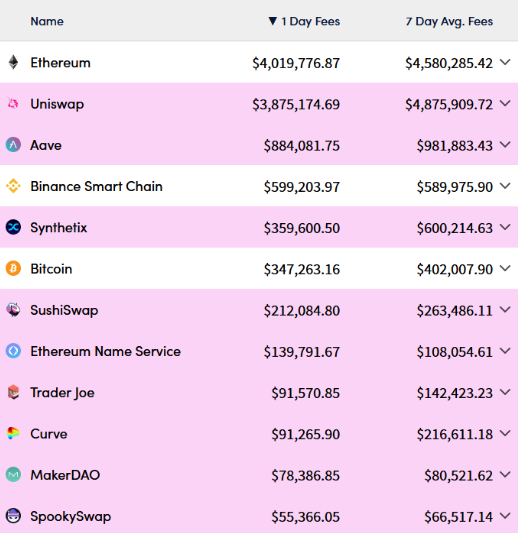The height and width of the screenshot is (533, 518).
Task: Expand the Ethereum row chevron
Action: (505, 62)
